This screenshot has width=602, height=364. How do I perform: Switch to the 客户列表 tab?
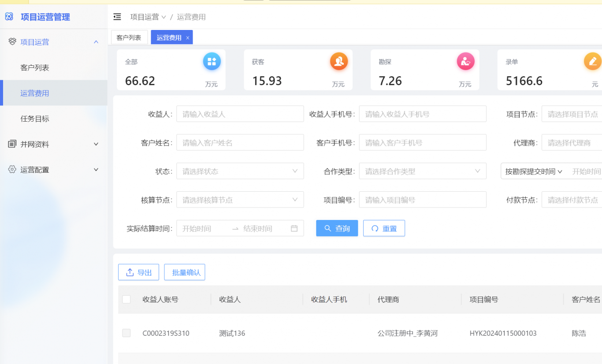pos(129,37)
